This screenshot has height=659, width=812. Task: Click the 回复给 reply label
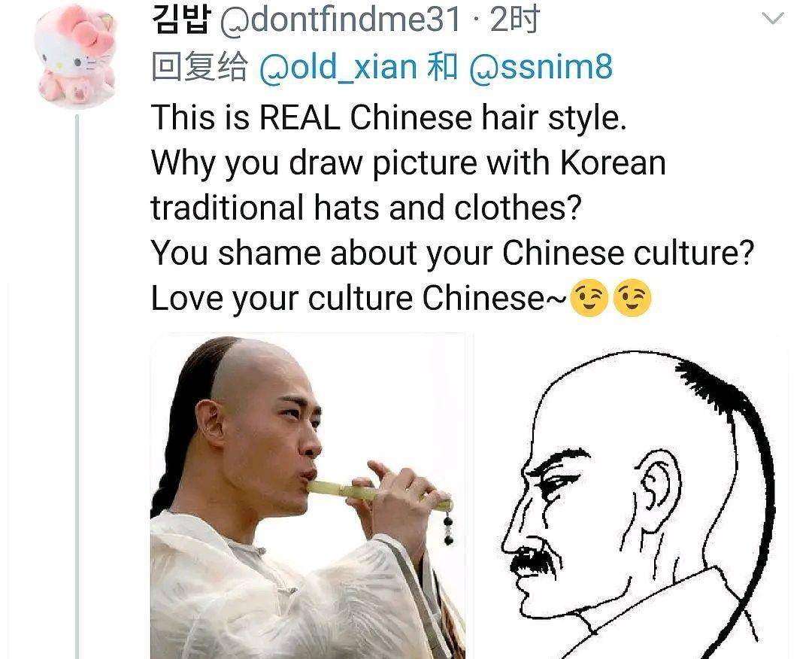(x=199, y=68)
